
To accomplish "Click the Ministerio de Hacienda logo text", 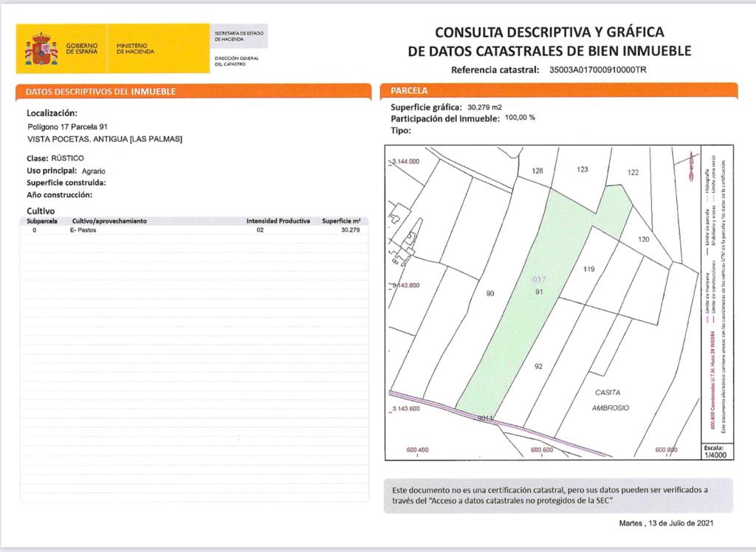I will tap(135, 49).
